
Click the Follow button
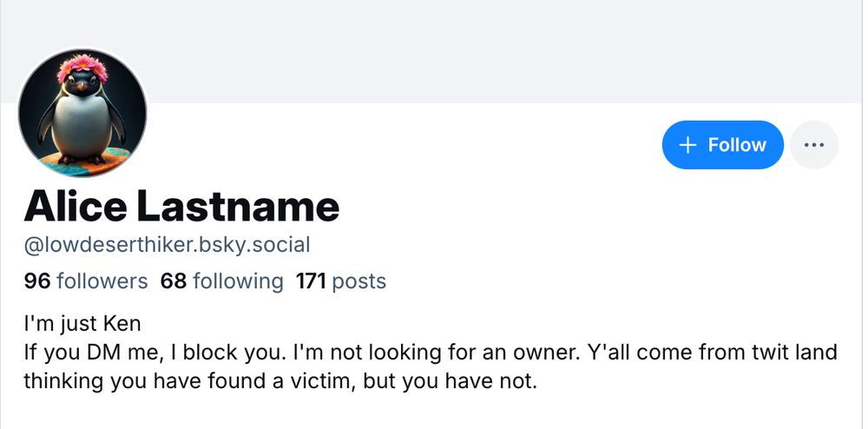[x=722, y=145]
